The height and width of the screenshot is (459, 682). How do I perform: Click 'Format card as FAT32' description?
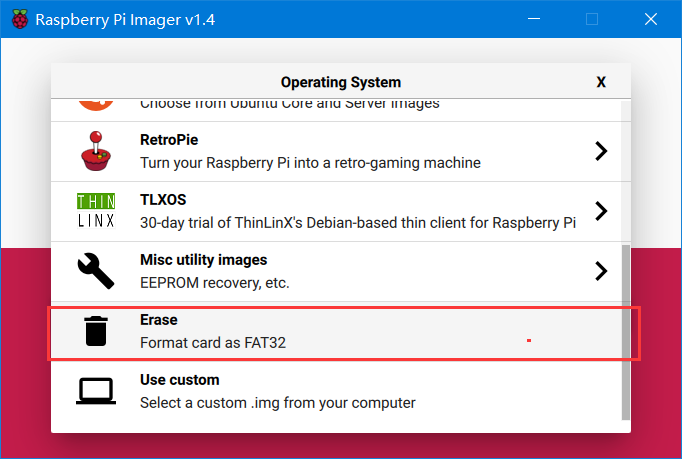(213, 343)
